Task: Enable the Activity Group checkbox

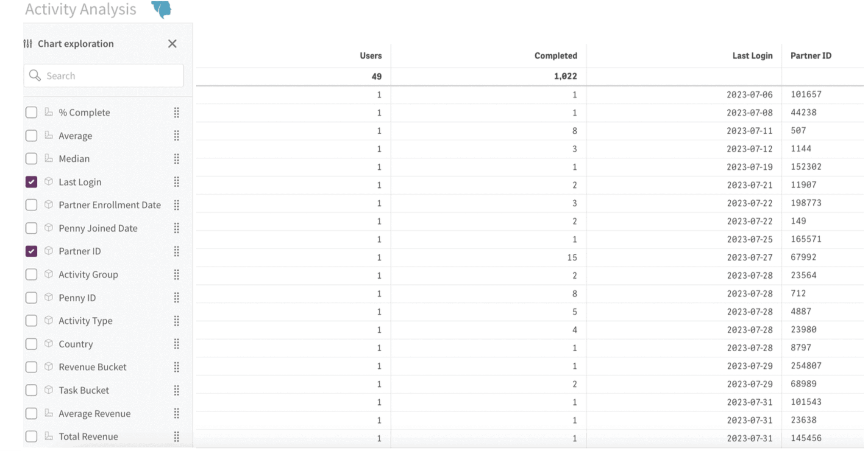Action: 31,275
